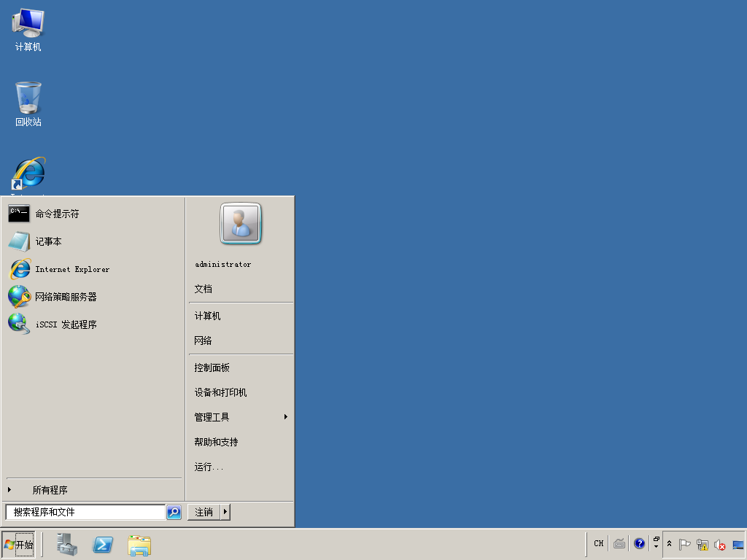Click the Action Center flag icon

tap(684, 544)
